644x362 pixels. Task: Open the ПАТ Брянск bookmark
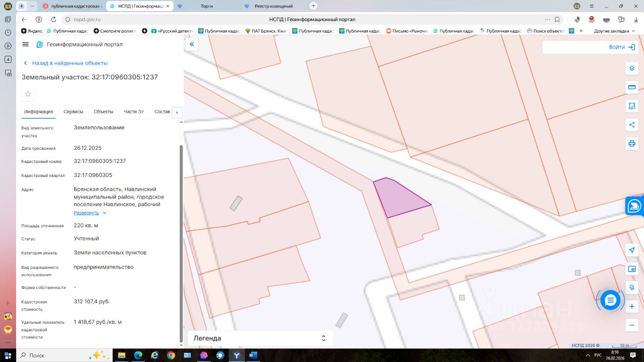(266, 31)
